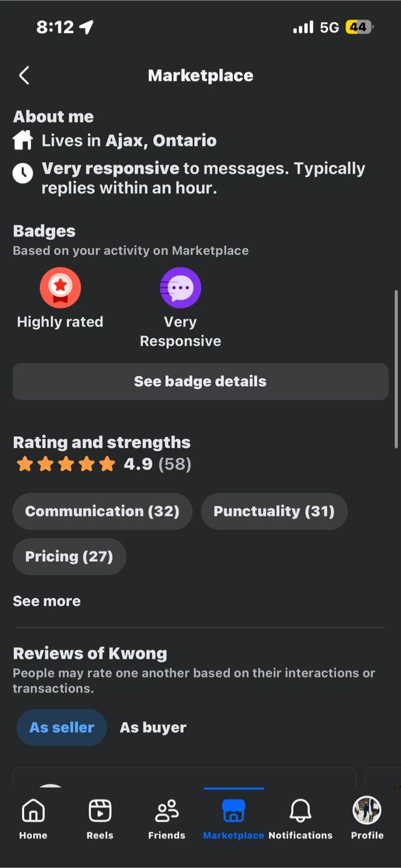Select the Communication (32) strength chip

(x=103, y=511)
